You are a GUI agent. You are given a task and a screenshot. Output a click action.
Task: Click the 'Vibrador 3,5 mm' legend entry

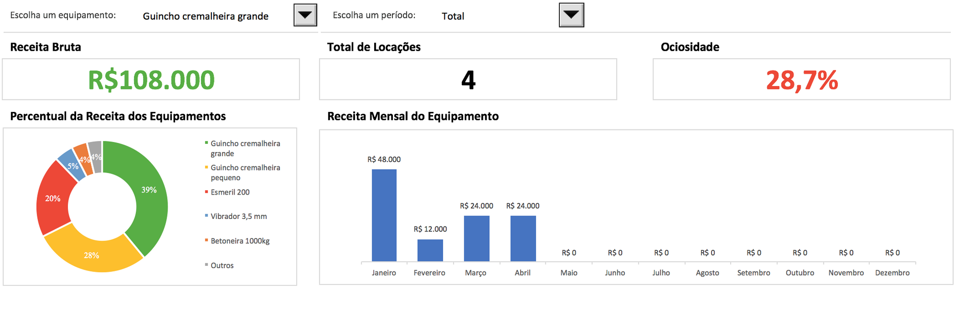pyautogui.click(x=238, y=217)
